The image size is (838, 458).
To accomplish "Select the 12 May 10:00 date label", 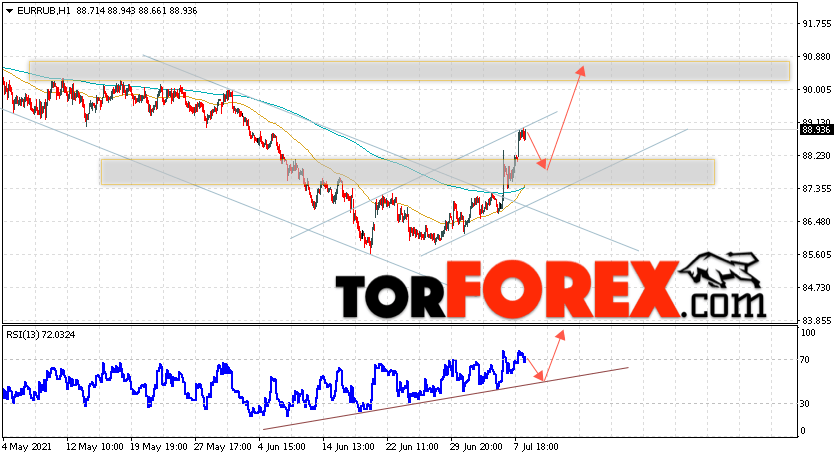I will tap(95, 447).
